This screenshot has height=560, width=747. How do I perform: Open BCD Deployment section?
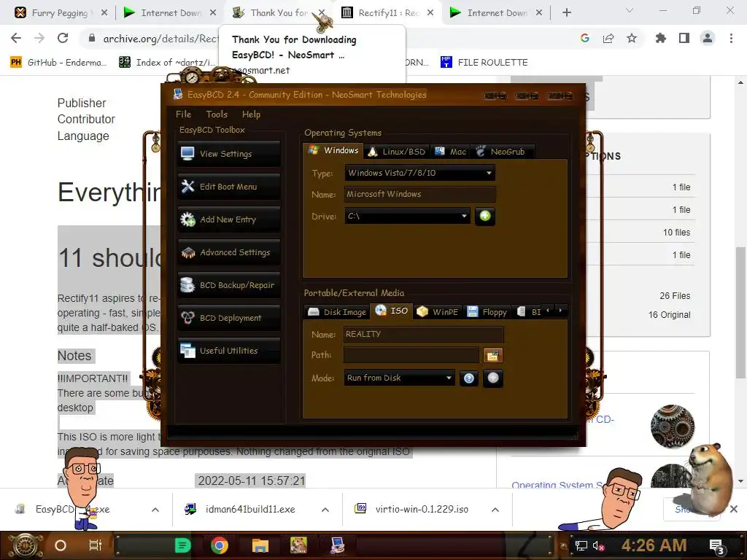click(x=228, y=318)
